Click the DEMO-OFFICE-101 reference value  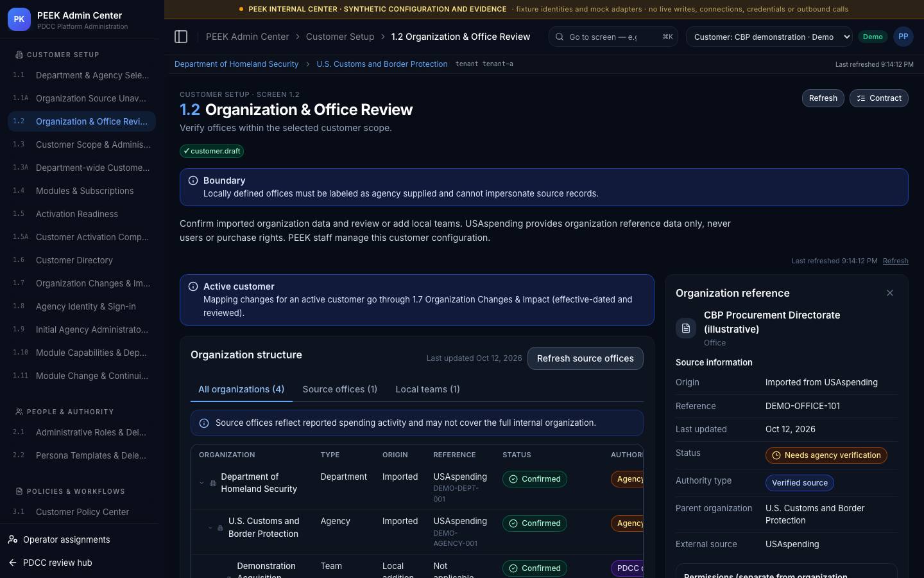tap(803, 406)
